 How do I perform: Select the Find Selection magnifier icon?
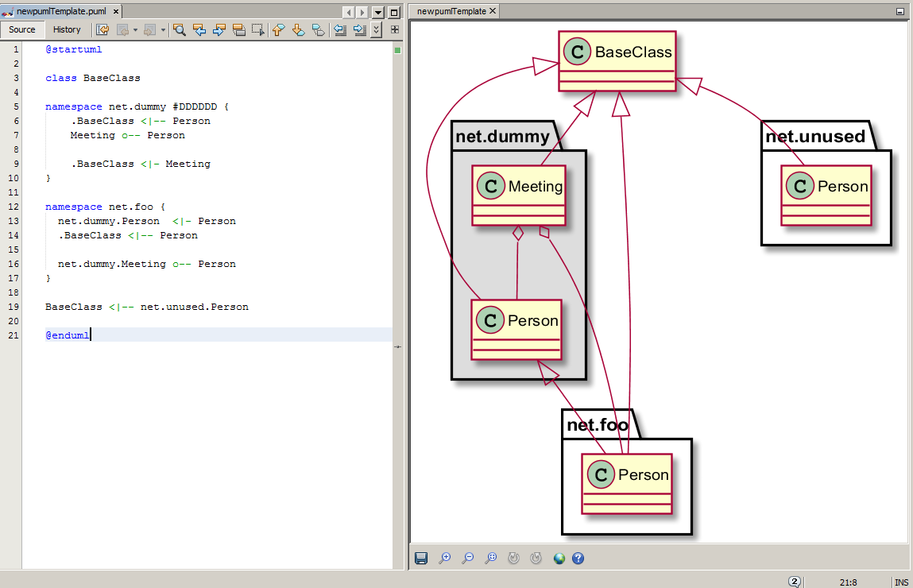pyautogui.click(x=180, y=29)
